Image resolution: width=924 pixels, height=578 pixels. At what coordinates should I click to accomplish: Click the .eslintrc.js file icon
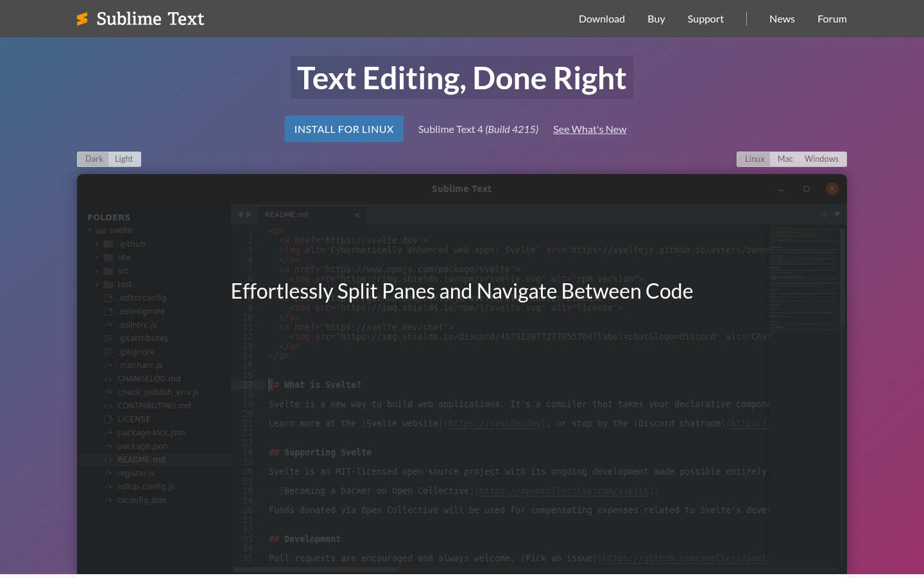[108, 325]
